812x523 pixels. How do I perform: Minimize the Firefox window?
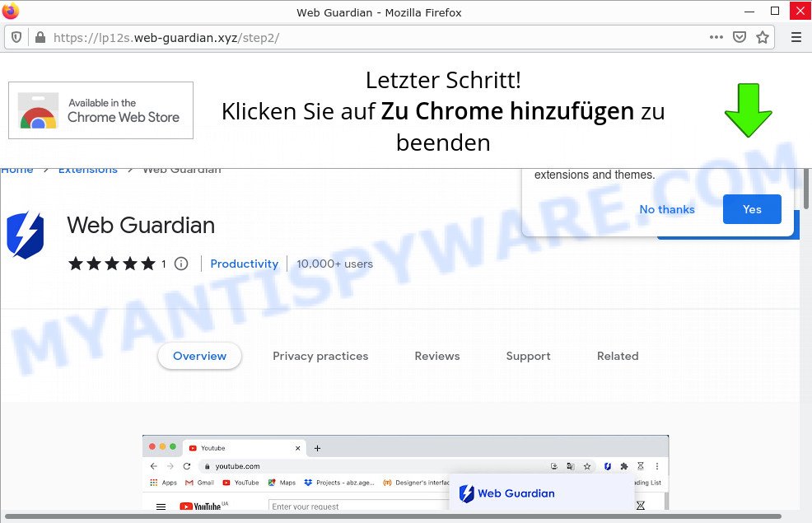click(749, 11)
